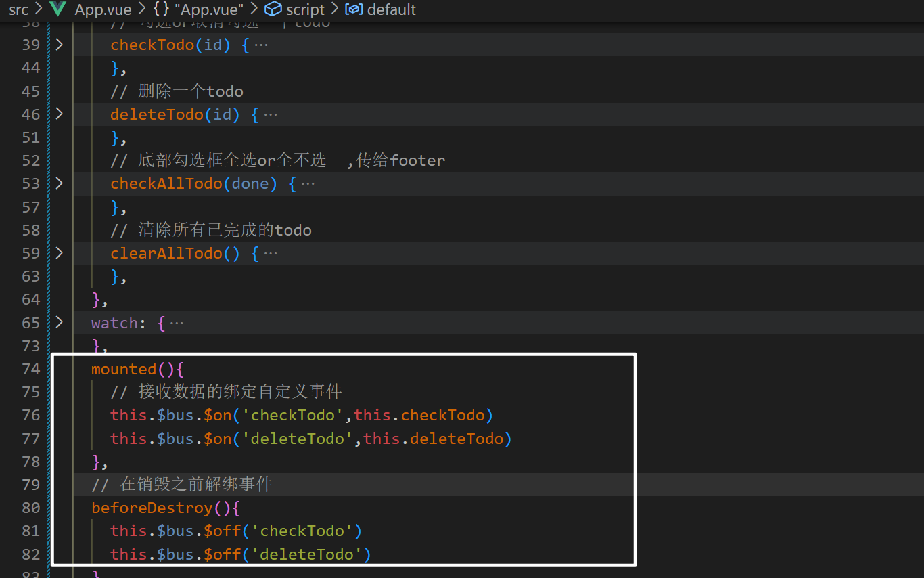Click this.checkTodo argument on line 76
The height and width of the screenshot is (578, 924).
419,415
